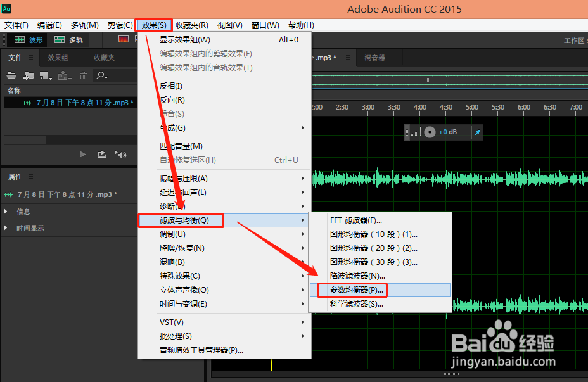Image resolution: width=588 pixels, height=382 pixels.
Task: Open the insert into multitrack dropdown
Action: coord(65,76)
